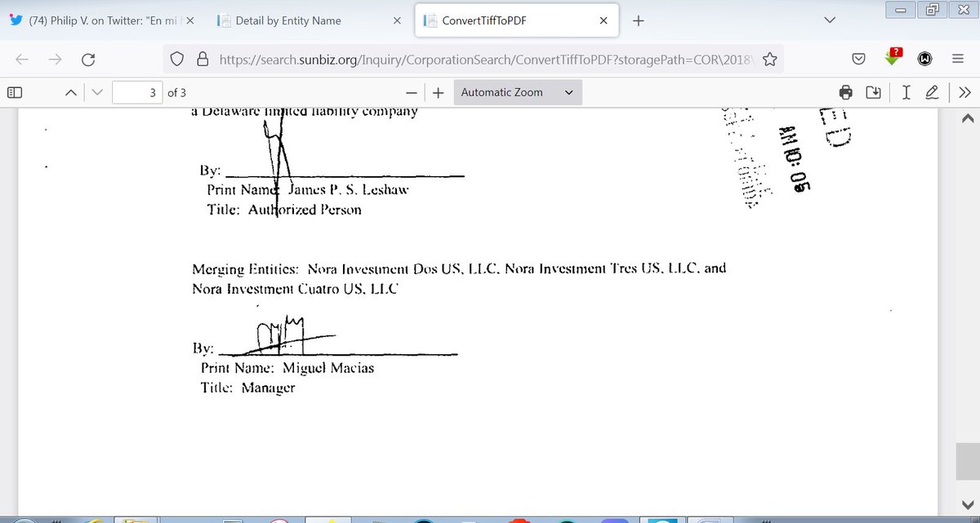Click the text a Delaware limited liability company

[x=304, y=112]
